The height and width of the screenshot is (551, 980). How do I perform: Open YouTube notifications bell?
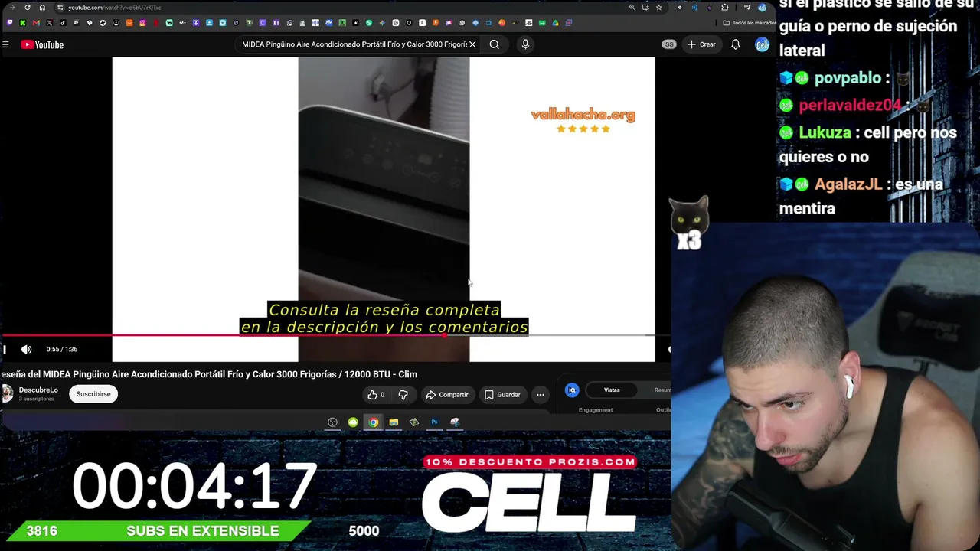pos(735,44)
